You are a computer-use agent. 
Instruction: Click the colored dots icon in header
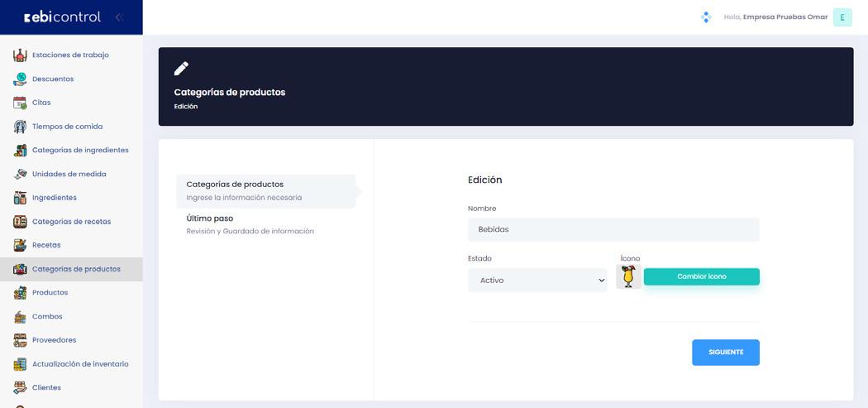click(x=706, y=17)
